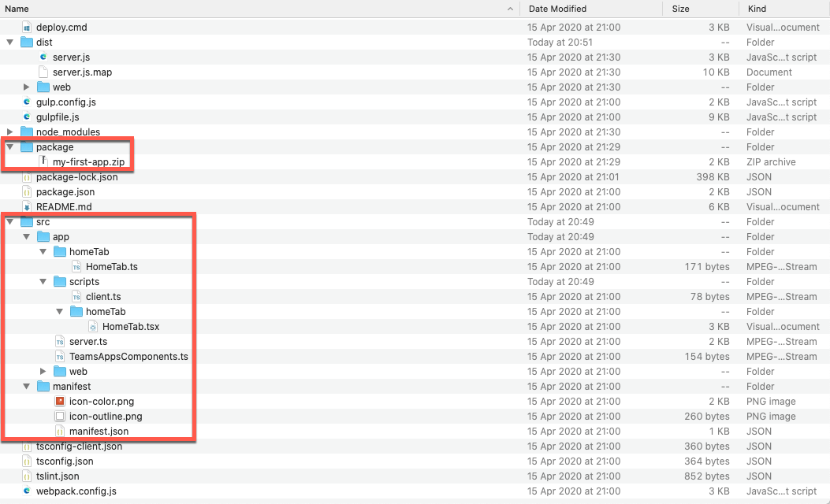Click the my-first-app.zip archive icon
Image resolution: width=830 pixels, height=504 pixels.
point(44,162)
